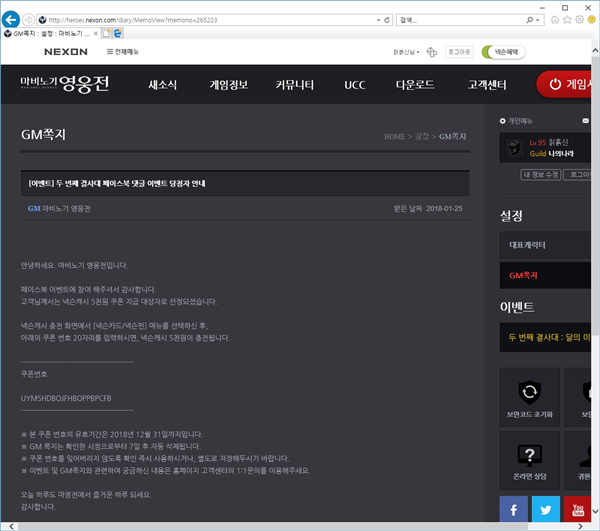Click the GM 마비노기 영웅전 sender name
The width and height of the screenshot is (600, 531).
click(x=59, y=208)
